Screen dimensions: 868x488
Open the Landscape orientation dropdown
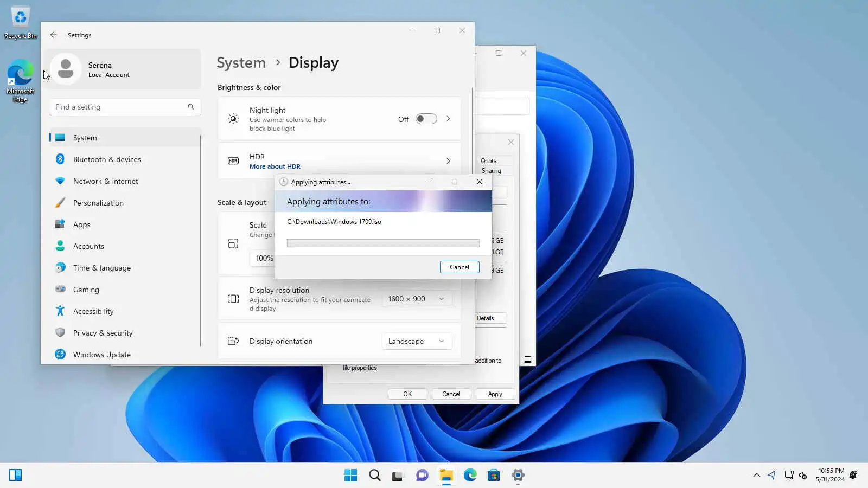(417, 341)
